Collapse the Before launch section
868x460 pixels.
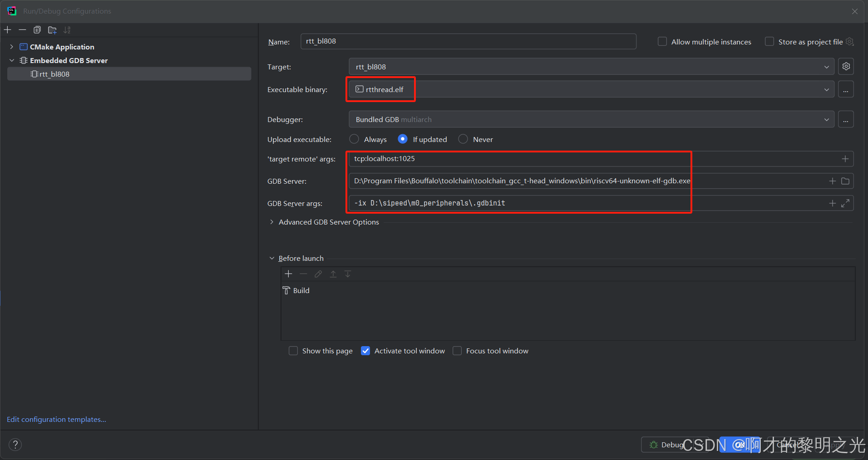click(x=271, y=258)
